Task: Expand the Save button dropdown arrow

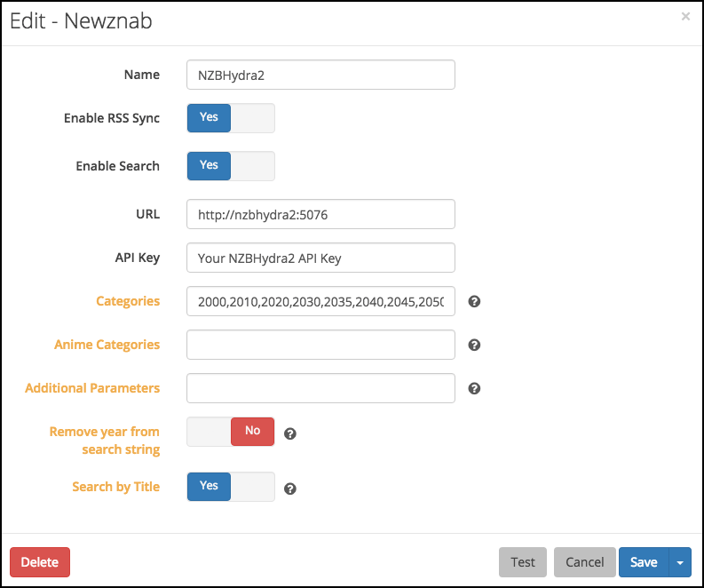Action: pos(680,562)
